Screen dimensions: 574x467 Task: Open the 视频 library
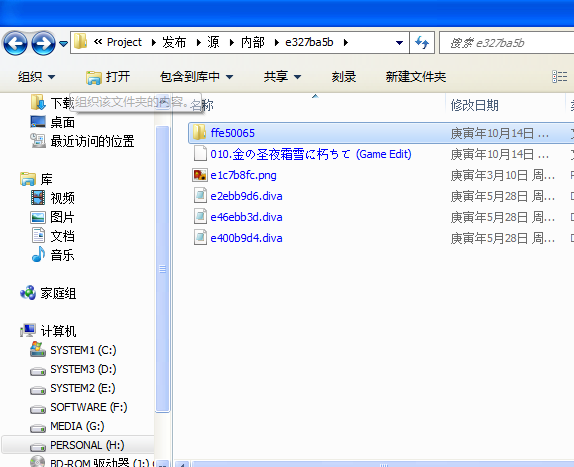point(52,198)
